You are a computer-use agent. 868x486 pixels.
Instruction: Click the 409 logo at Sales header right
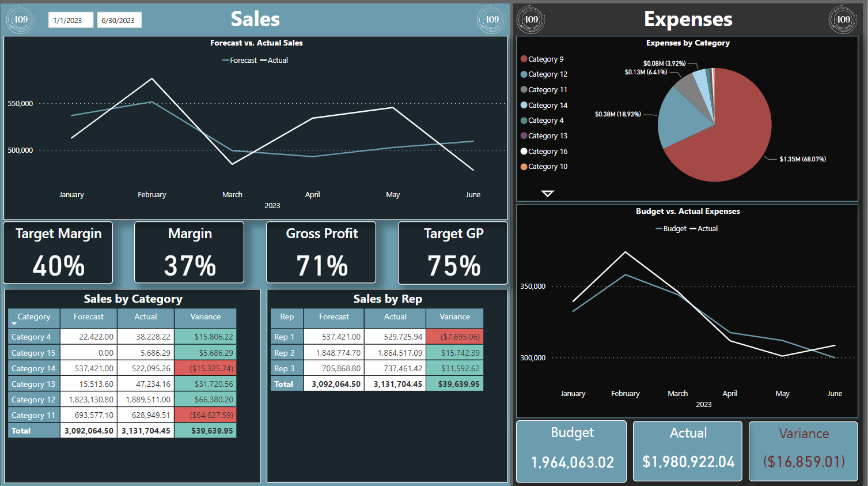(x=491, y=20)
